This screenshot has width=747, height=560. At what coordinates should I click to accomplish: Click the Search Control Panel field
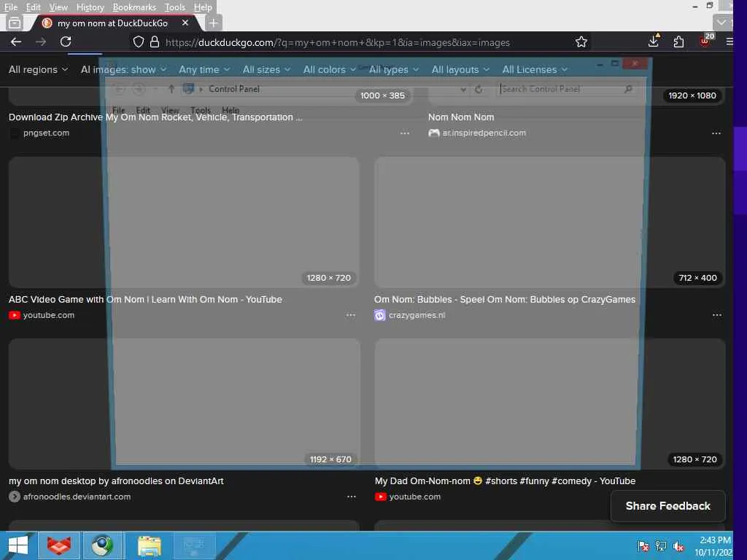pos(566,89)
